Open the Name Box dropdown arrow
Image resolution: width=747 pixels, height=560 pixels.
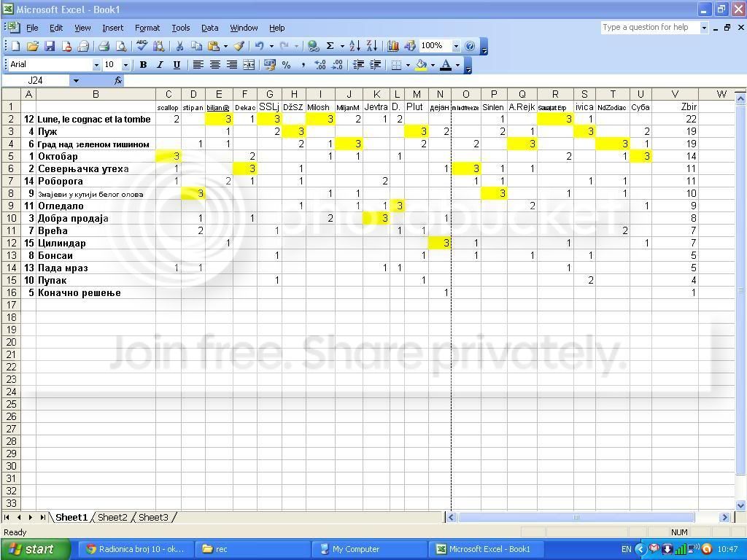coord(75,81)
